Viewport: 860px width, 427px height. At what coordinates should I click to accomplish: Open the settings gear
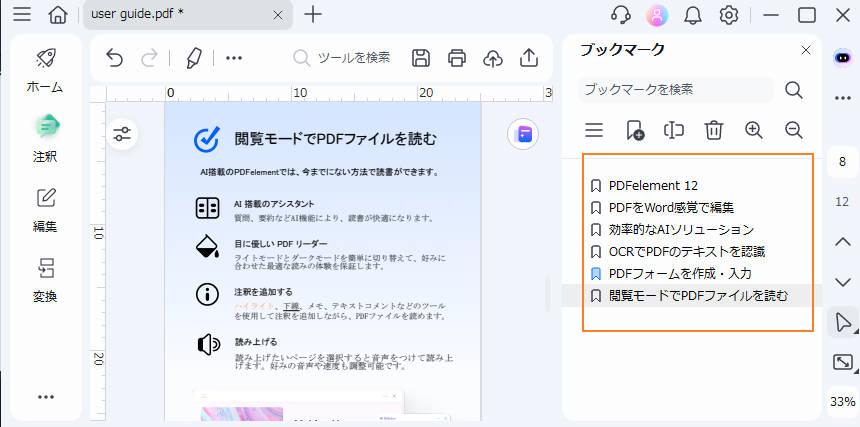pos(729,15)
